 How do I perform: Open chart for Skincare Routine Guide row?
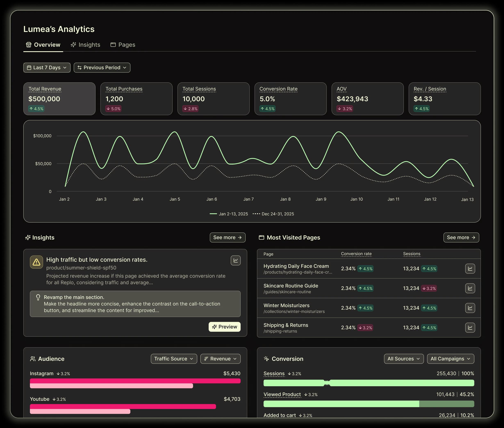coord(470,288)
